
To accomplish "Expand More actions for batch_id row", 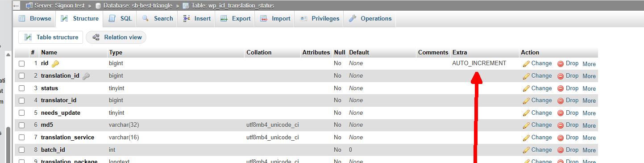I will [x=589, y=150].
